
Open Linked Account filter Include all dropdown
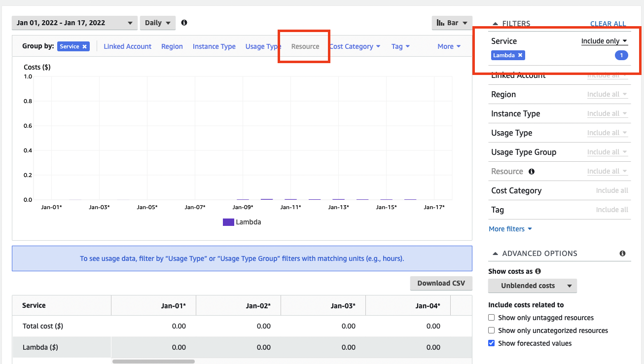608,75
